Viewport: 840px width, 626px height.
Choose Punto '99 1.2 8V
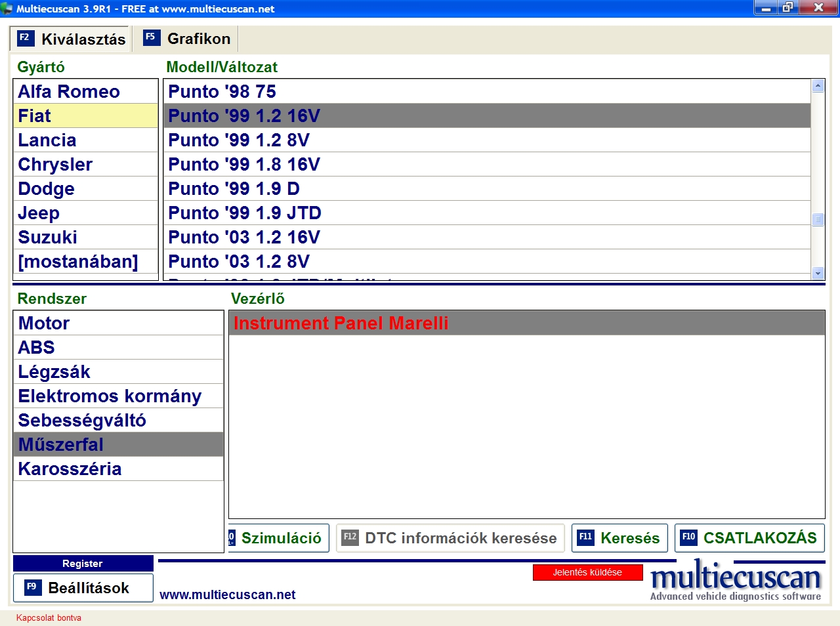[x=487, y=140]
